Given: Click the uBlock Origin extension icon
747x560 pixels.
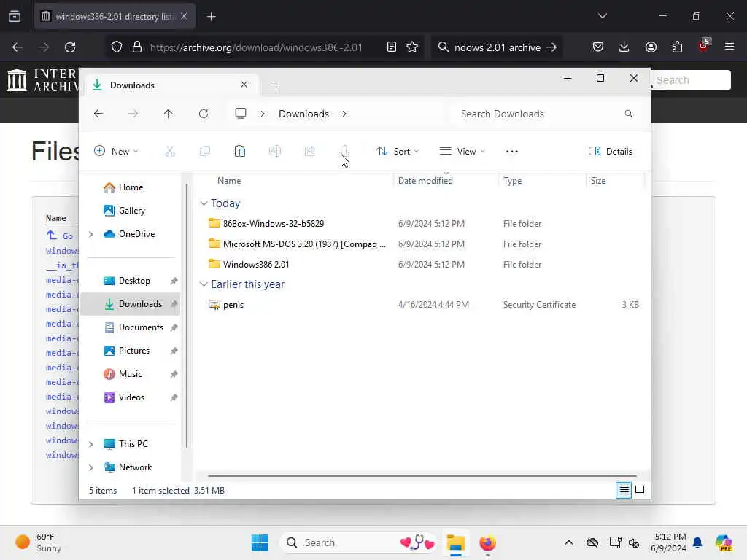Looking at the screenshot, I should pyautogui.click(x=704, y=46).
